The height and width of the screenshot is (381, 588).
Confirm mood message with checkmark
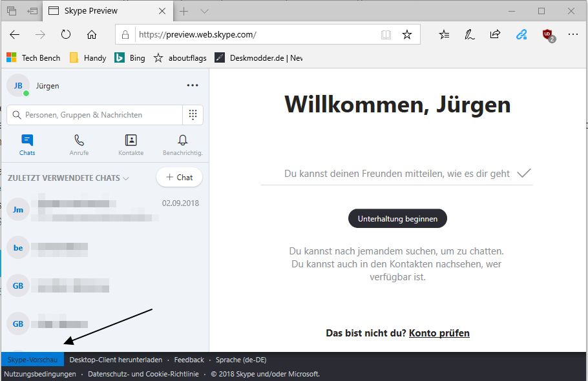tap(524, 173)
